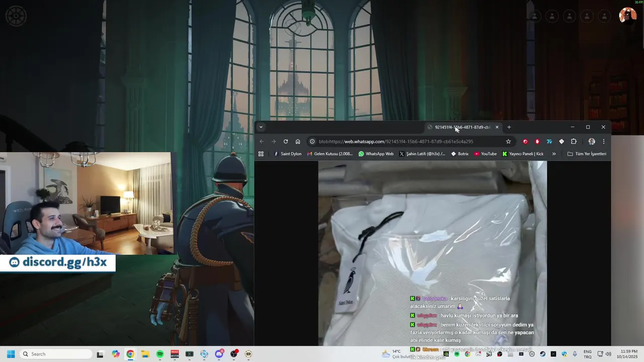The height and width of the screenshot is (362, 644).
Task: Open the Şahin Latifi X bookmark
Action: coord(422,154)
